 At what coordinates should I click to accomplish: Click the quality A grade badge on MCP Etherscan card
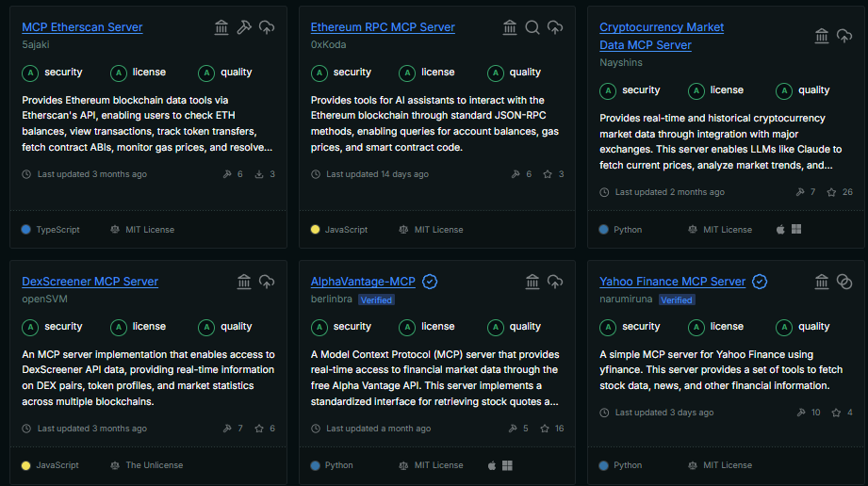point(206,73)
